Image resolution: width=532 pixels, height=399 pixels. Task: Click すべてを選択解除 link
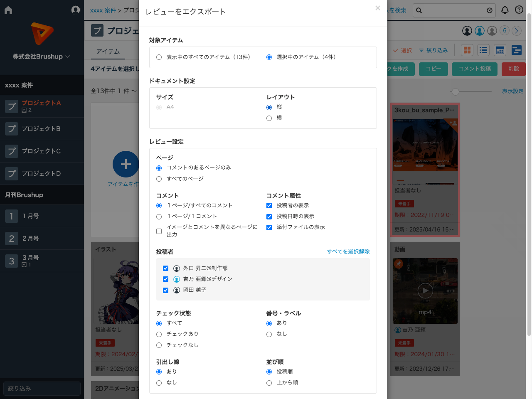click(x=348, y=251)
